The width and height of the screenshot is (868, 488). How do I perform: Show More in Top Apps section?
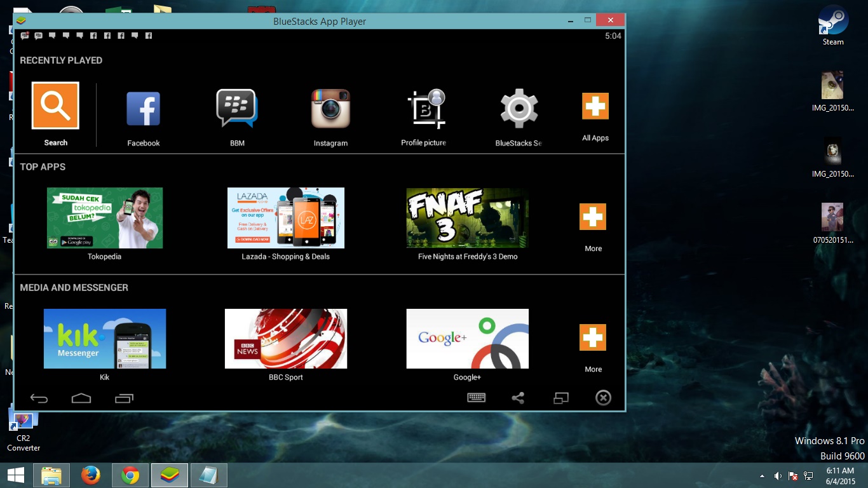[x=593, y=217]
